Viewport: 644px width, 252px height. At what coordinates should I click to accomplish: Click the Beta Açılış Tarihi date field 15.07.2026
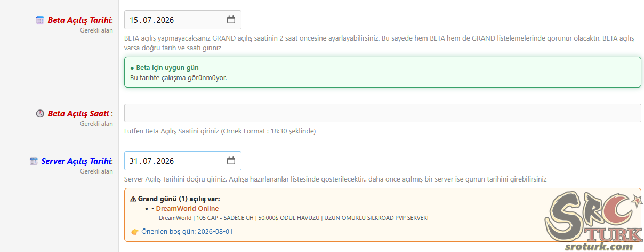coord(182,20)
